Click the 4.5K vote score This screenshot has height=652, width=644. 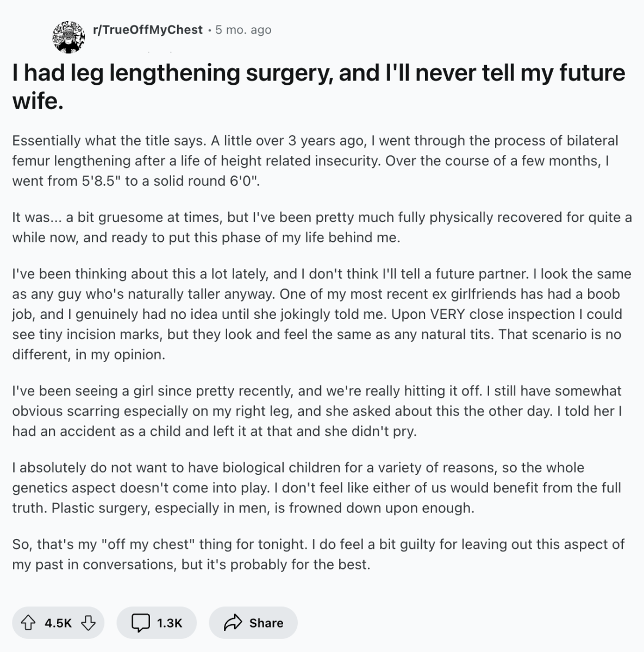point(58,623)
